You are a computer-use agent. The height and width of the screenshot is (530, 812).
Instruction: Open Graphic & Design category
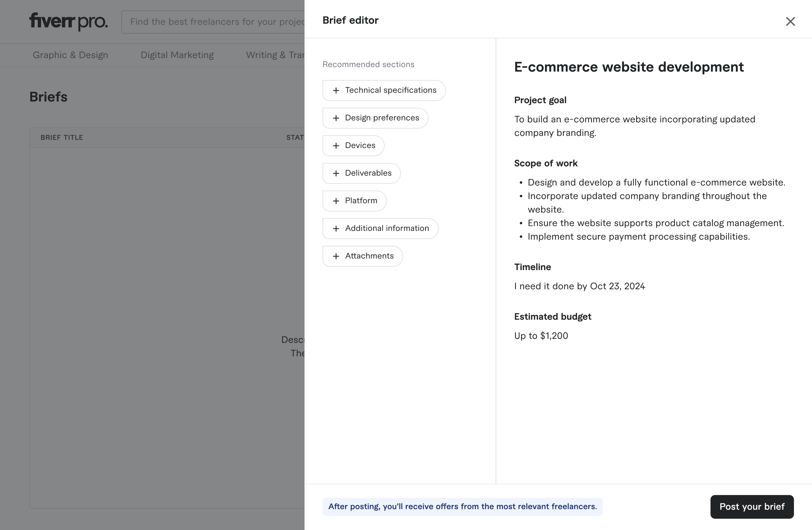click(70, 55)
